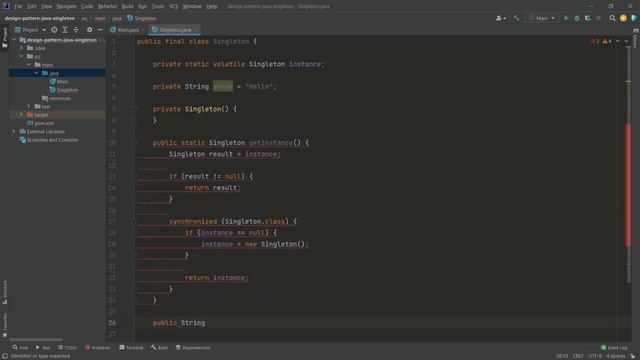Image resolution: width=640 pixels, height=360 pixels.
Task: Run with Coverage icon in the toolbar
Action: pos(588,18)
